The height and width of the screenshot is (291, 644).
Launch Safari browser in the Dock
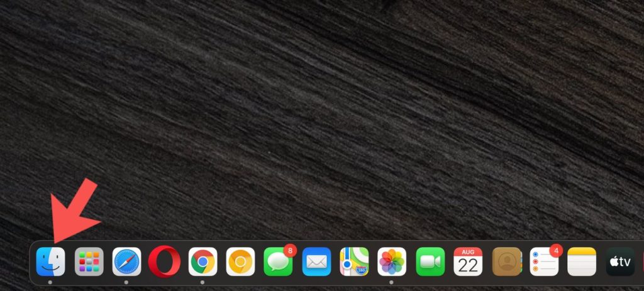(126, 261)
